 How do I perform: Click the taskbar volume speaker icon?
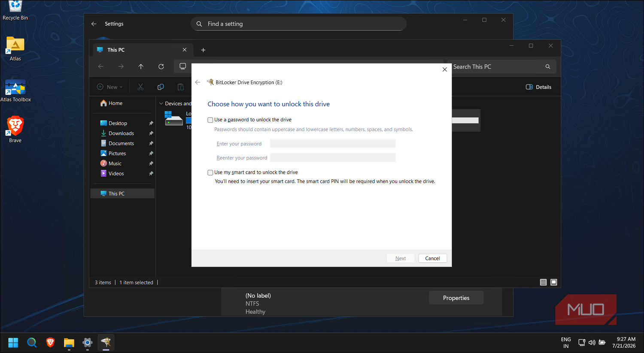click(592, 342)
